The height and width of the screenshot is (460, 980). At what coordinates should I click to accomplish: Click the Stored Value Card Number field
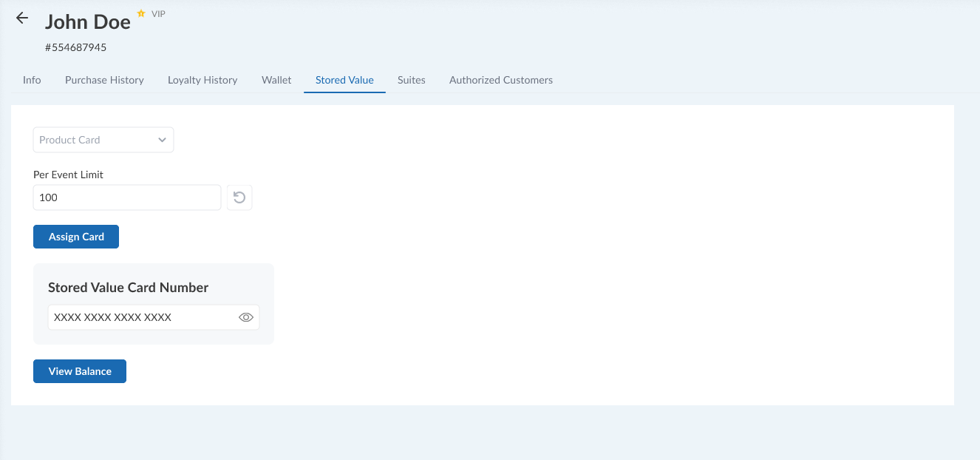pos(140,317)
